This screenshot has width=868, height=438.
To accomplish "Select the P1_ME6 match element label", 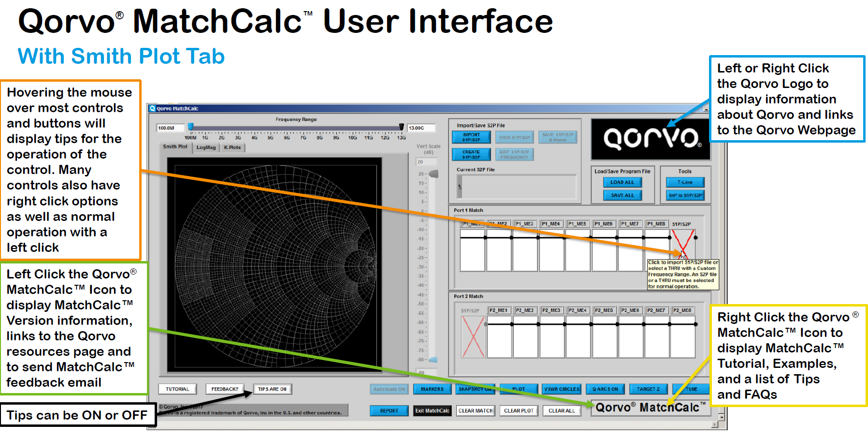I will [x=604, y=224].
